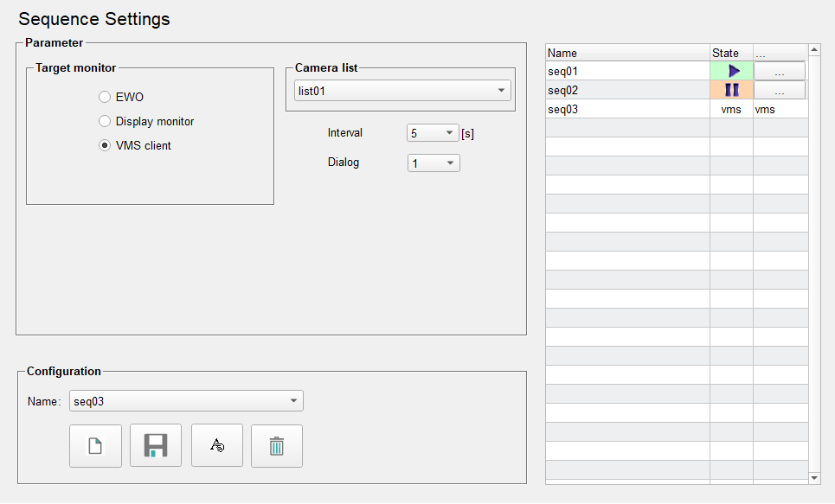Click the Rename configuration icon
835x504 pixels.
point(217,446)
